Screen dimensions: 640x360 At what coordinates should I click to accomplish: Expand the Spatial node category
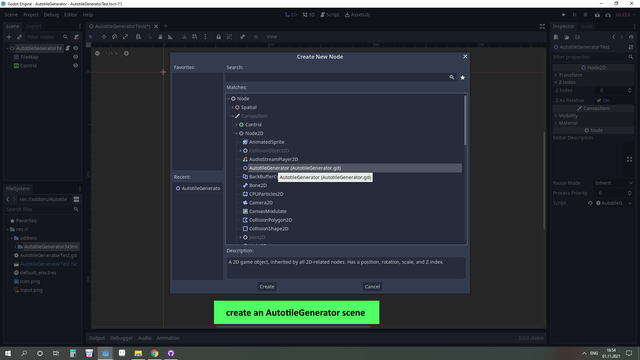tap(233, 107)
